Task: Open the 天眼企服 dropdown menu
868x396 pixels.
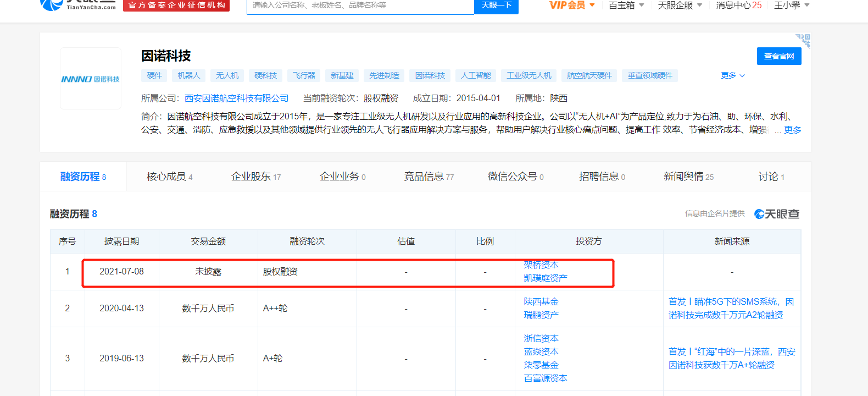Action: pyautogui.click(x=680, y=5)
